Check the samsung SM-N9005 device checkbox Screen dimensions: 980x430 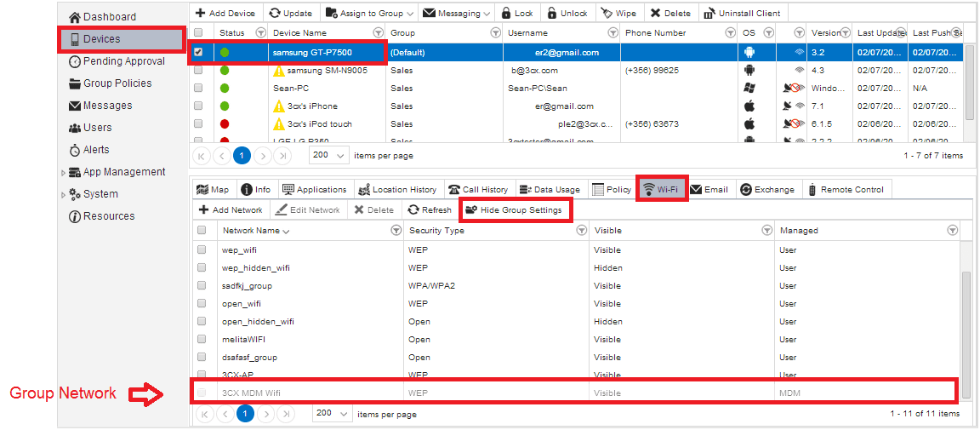tap(198, 71)
